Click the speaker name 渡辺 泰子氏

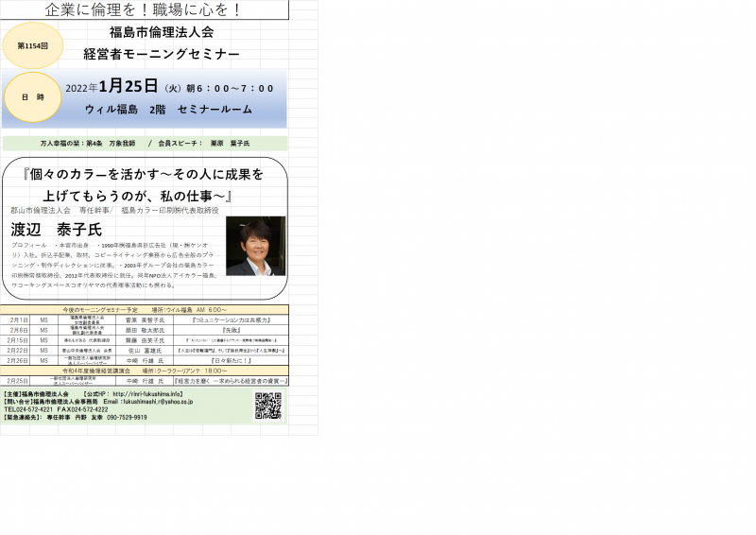(56, 230)
